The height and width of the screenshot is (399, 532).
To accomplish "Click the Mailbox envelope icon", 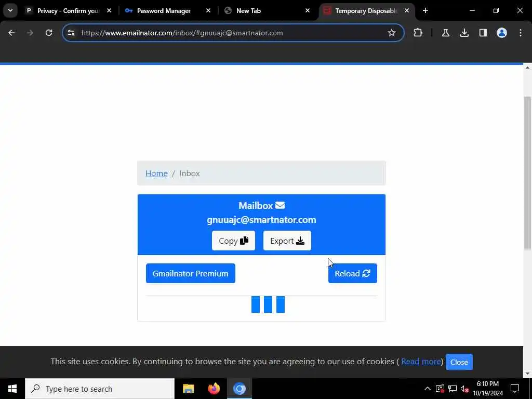I will click(x=280, y=205).
